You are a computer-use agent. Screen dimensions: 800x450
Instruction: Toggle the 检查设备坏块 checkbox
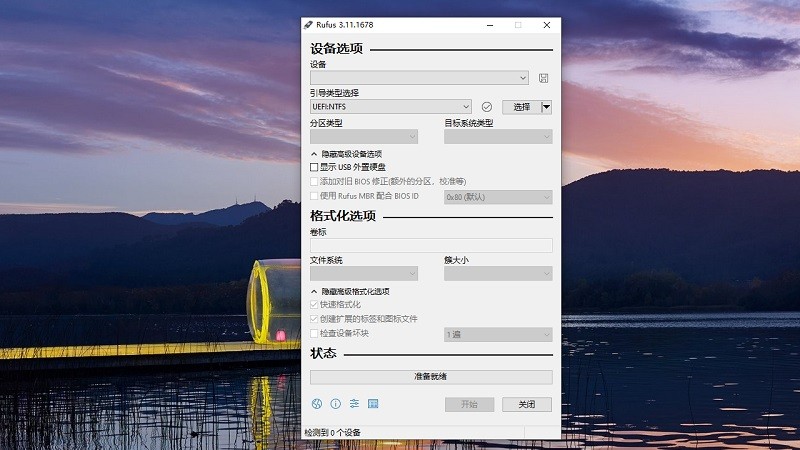314,333
